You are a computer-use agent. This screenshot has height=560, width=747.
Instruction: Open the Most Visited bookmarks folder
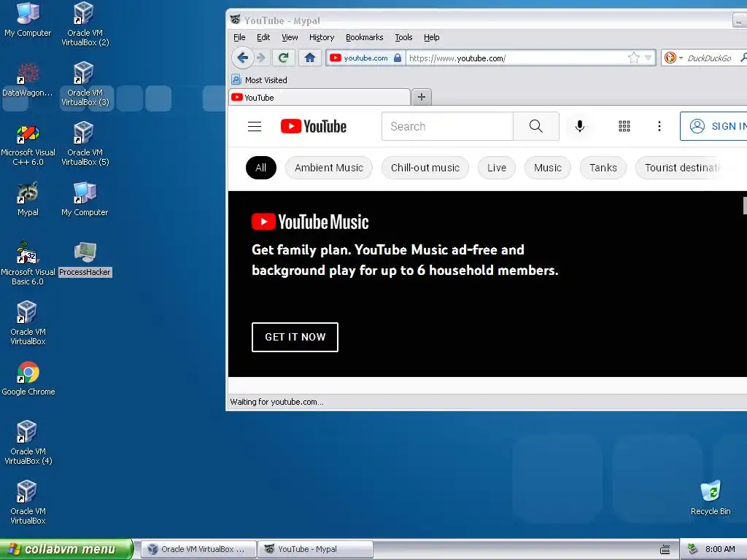click(260, 80)
